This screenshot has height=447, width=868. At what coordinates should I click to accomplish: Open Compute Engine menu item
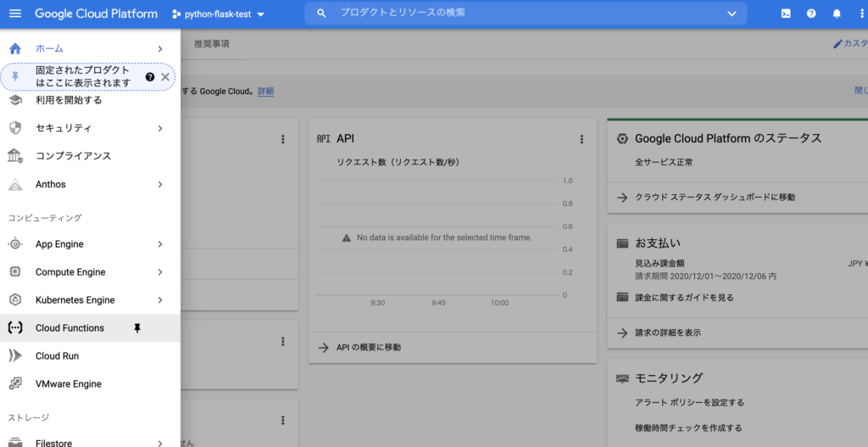pos(90,272)
